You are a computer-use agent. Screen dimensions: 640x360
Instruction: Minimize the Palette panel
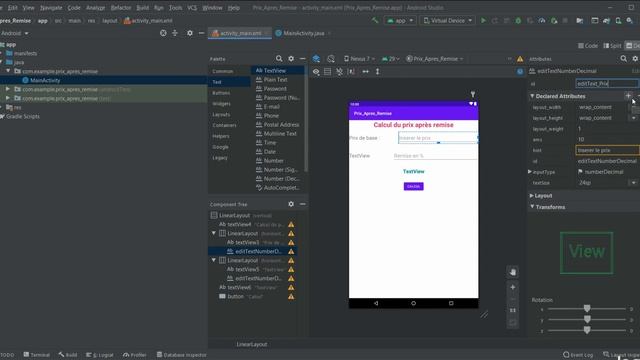pyautogui.click(x=302, y=59)
